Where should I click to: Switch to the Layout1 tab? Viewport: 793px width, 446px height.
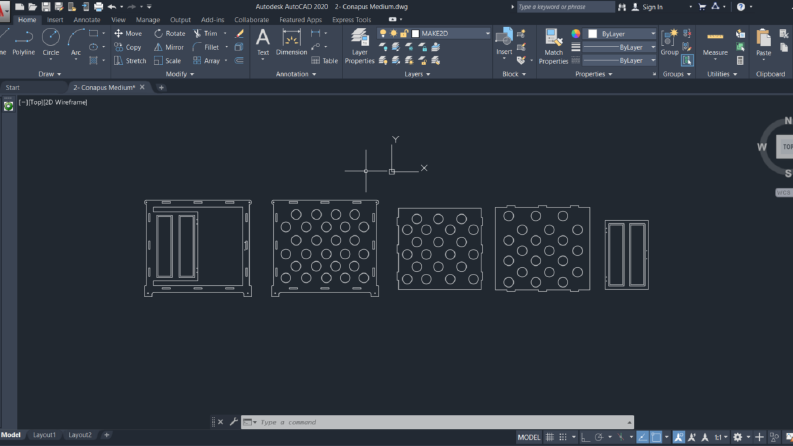(44, 435)
